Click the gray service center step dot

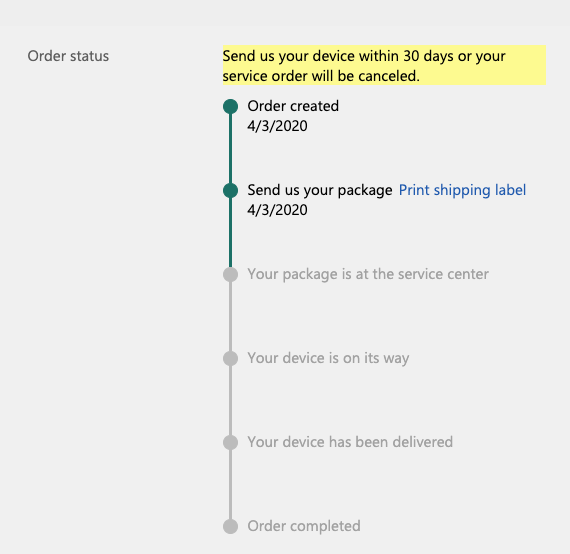(230, 274)
